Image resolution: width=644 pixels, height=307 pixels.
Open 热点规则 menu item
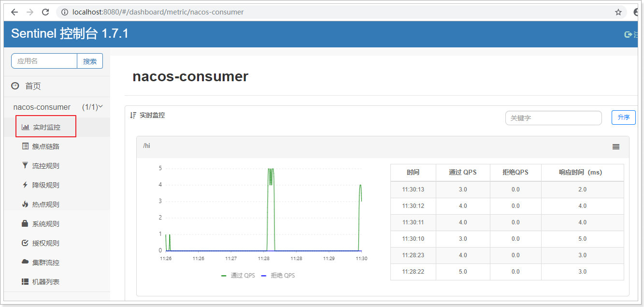[46, 205]
